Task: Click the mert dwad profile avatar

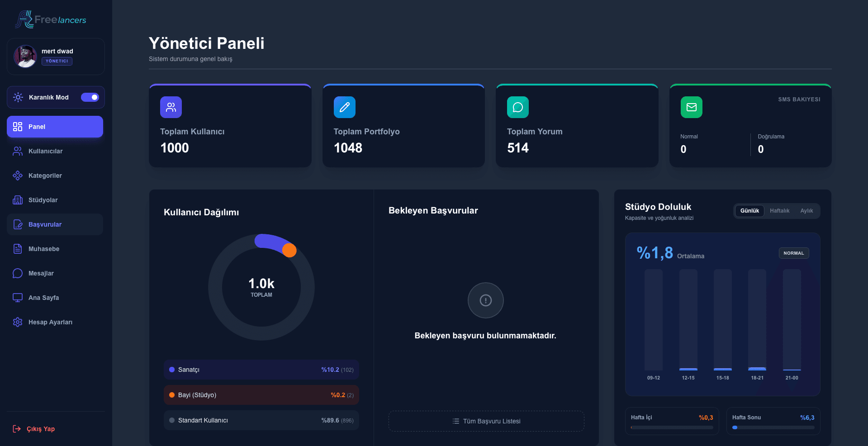Action: point(25,56)
